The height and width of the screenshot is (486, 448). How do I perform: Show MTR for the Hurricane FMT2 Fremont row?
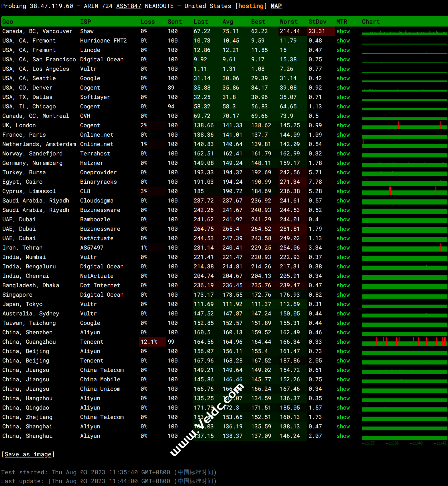tap(343, 40)
